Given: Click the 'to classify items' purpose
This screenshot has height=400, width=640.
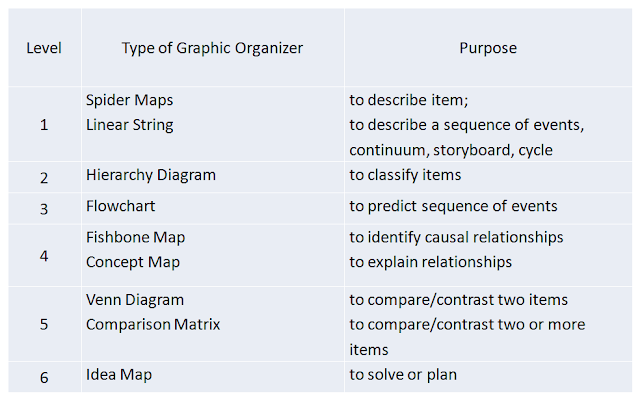Looking at the screenshot, I should pyautogui.click(x=405, y=175).
